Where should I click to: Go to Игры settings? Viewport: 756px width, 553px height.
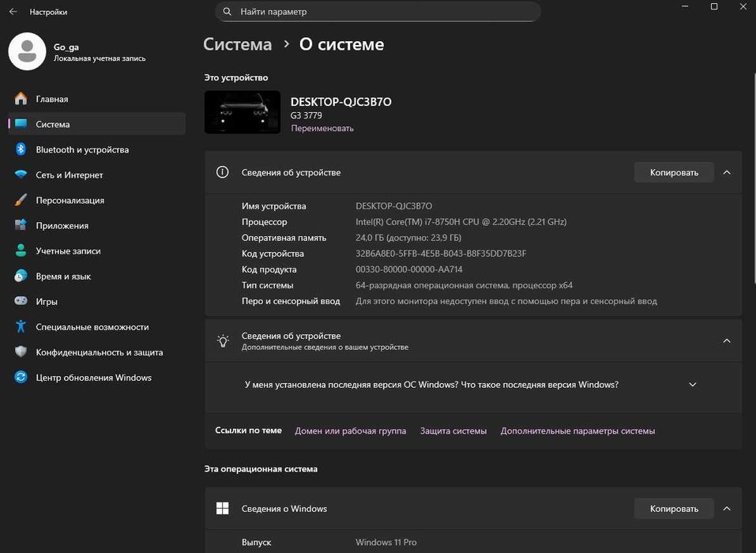[x=97, y=301]
